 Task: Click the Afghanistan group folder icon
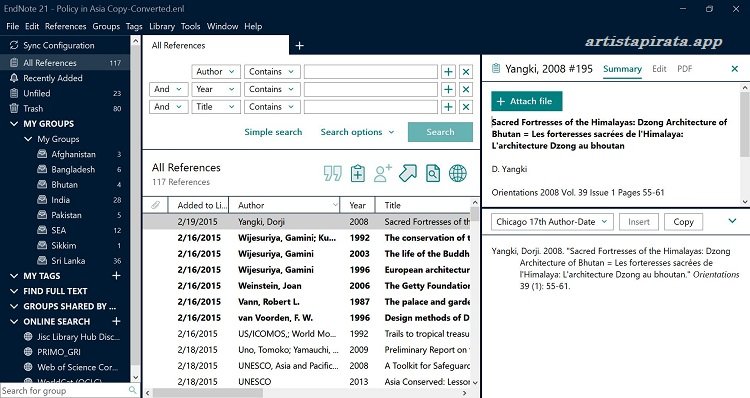click(42, 154)
